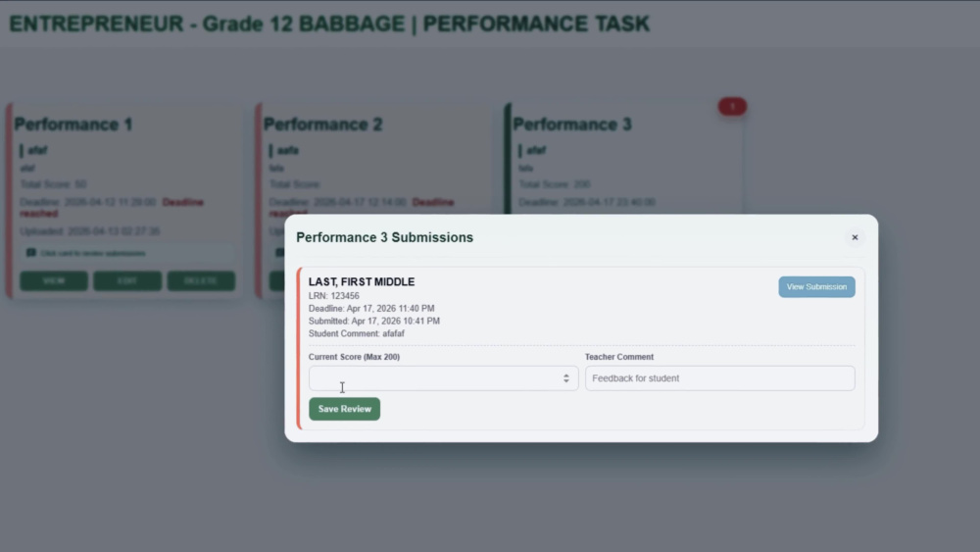
Task: Focus the Teacher Comment feedback field
Action: [x=719, y=378]
